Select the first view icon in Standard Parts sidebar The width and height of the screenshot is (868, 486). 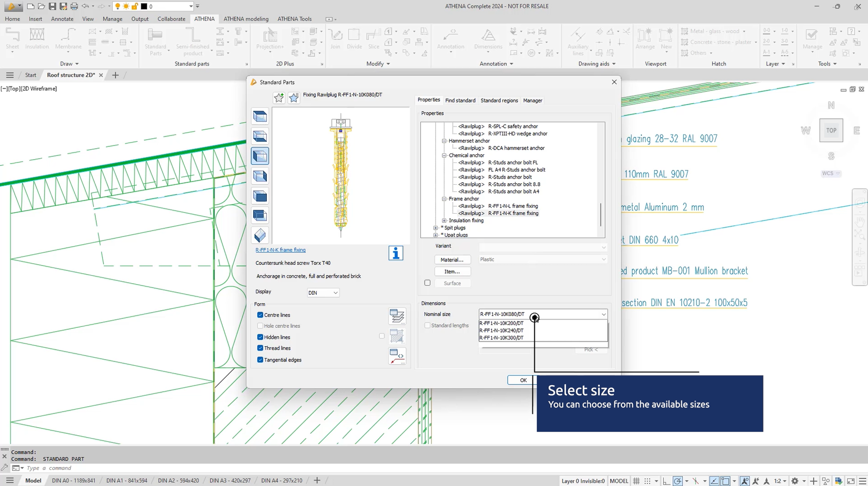[x=260, y=117]
